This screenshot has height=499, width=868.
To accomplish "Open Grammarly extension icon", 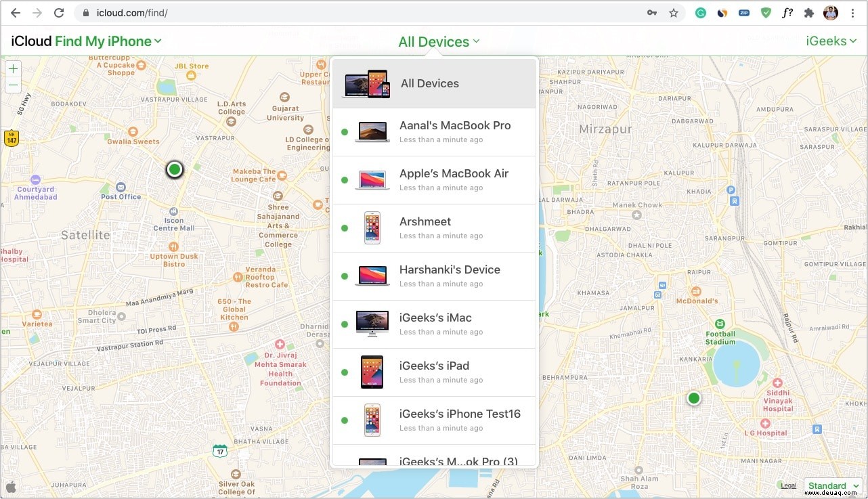I will click(701, 13).
